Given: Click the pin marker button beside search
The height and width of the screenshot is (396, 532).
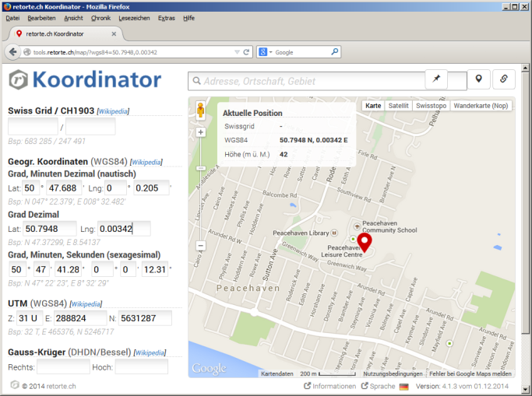Looking at the screenshot, I should click(436, 79).
